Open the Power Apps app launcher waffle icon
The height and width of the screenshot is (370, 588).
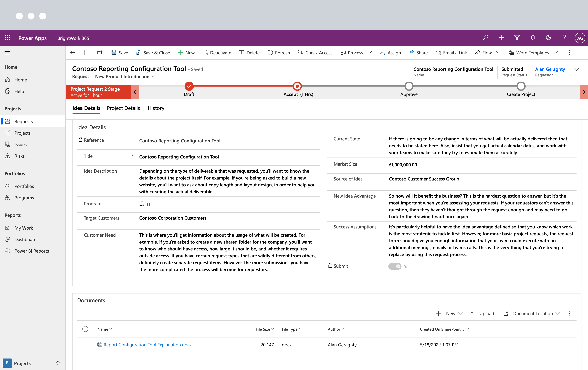tap(8, 38)
